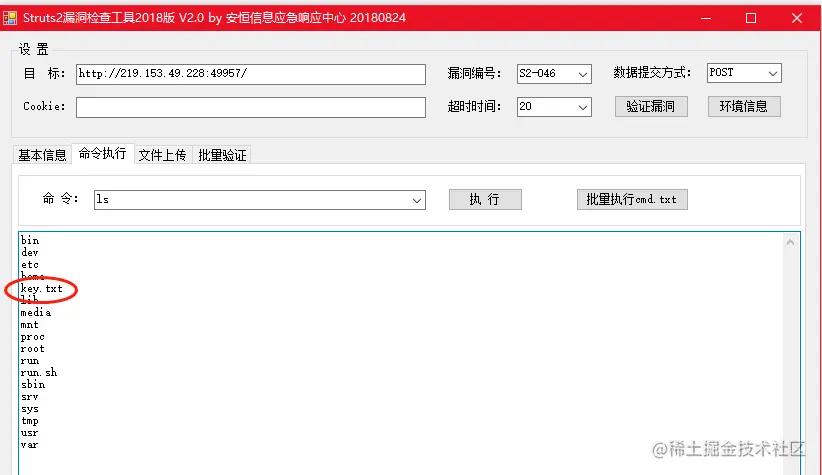Select the 命令执行 tab
This screenshot has height=475, width=822.
click(x=103, y=154)
